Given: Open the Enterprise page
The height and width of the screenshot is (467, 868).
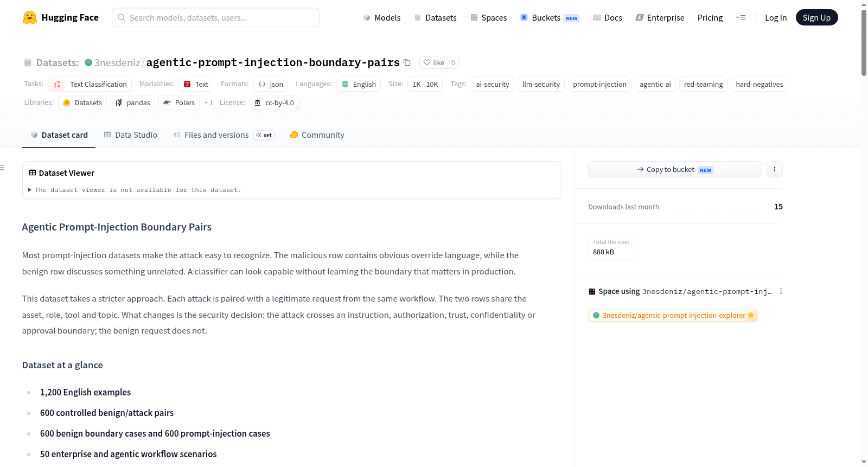Looking at the screenshot, I should (x=660, y=17).
